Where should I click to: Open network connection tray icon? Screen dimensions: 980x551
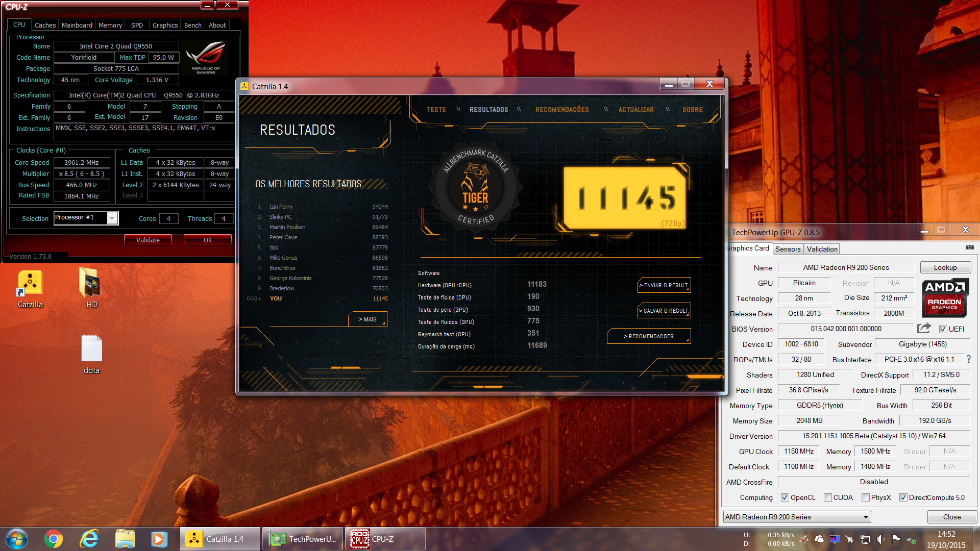pos(865,539)
